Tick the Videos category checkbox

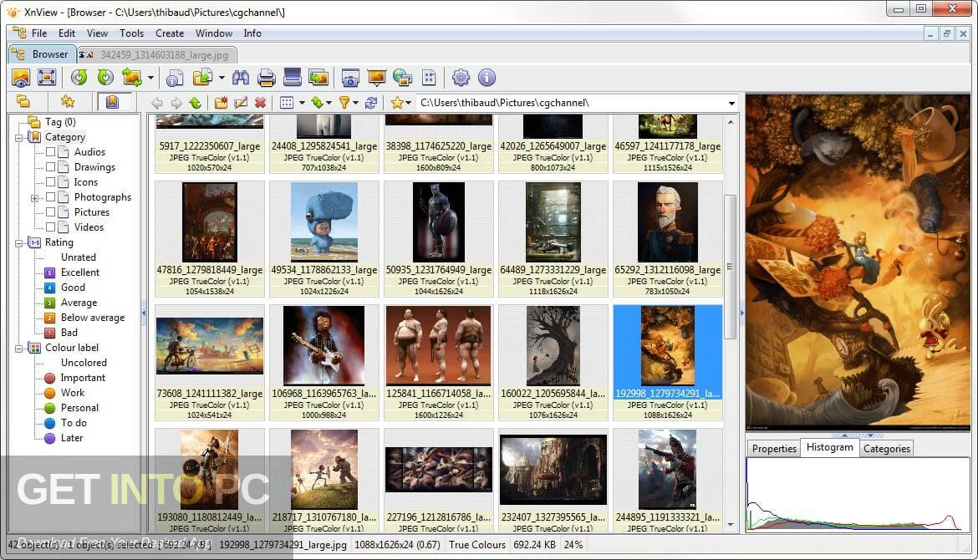pos(50,227)
